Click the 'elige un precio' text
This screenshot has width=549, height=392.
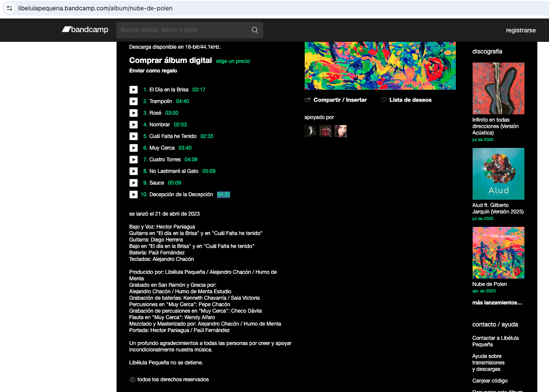coord(233,61)
